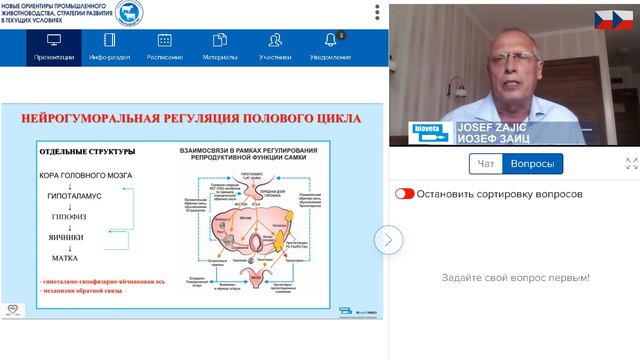Screen dimensions: 640x360
Task: Open Уведомления notifications tab
Action: pos(330,48)
